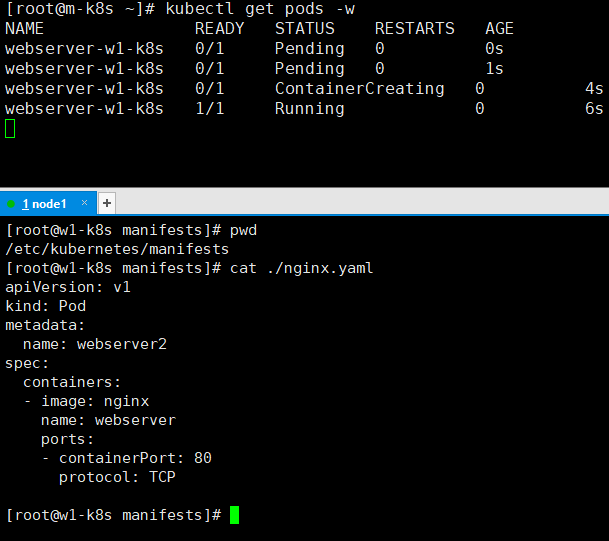Close the node1 tab
Image resolution: width=609 pixels, height=541 pixels.
(x=84, y=202)
